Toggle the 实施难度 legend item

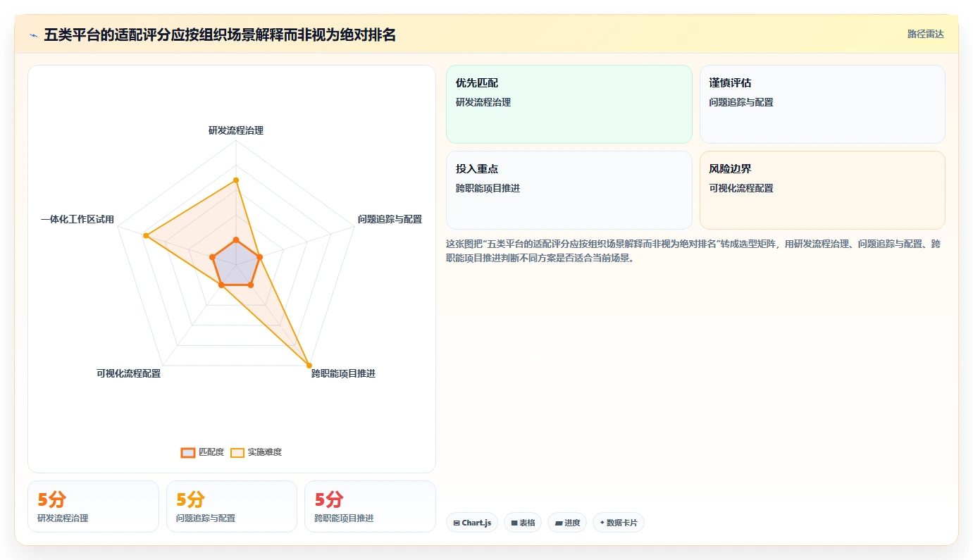pos(256,452)
